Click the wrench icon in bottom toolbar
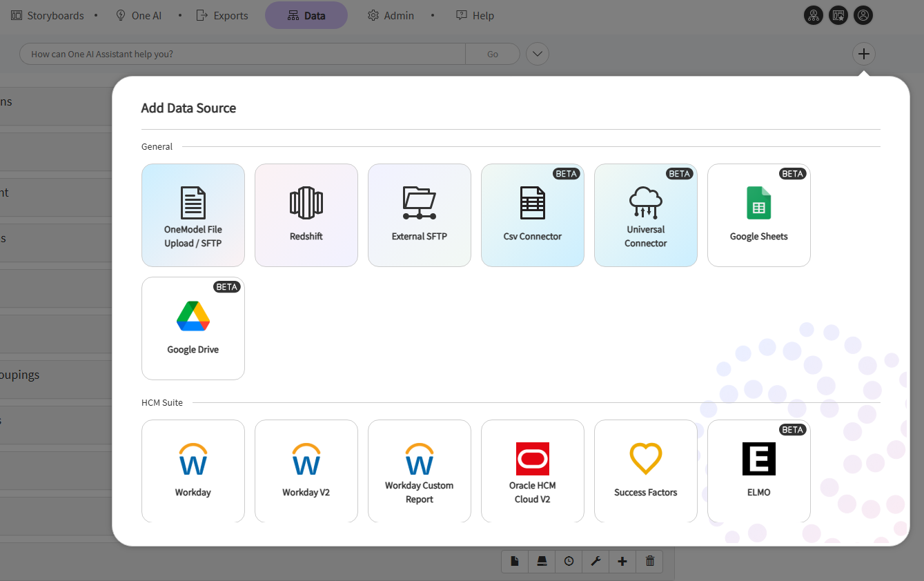924x581 pixels. coord(596,562)
